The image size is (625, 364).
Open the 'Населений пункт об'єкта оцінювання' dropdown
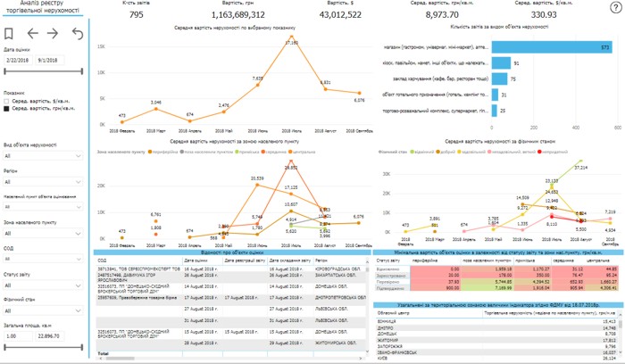pos(43,207)
